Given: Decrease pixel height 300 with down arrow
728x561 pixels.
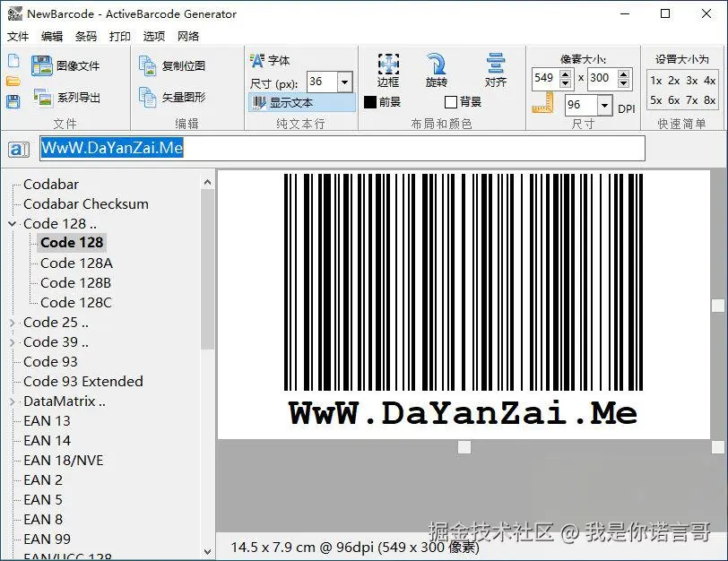Looking at the screenshot, I should coord(624,83).
